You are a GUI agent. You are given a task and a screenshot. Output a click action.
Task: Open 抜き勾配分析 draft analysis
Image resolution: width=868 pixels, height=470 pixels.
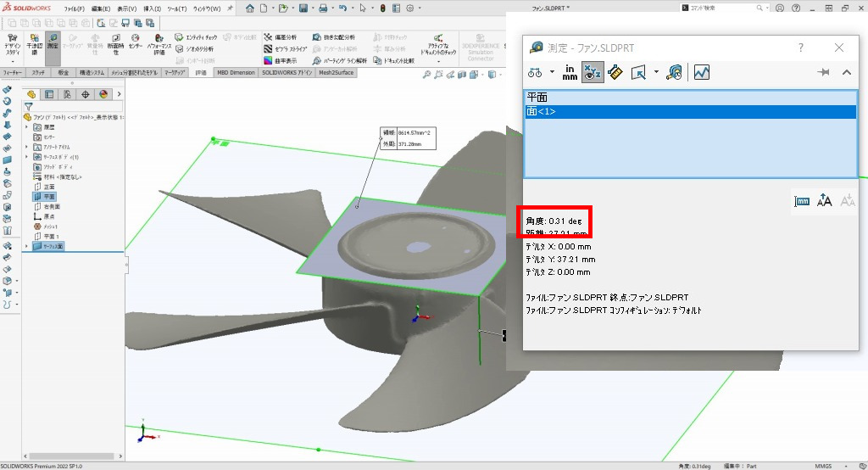(334, 37)
